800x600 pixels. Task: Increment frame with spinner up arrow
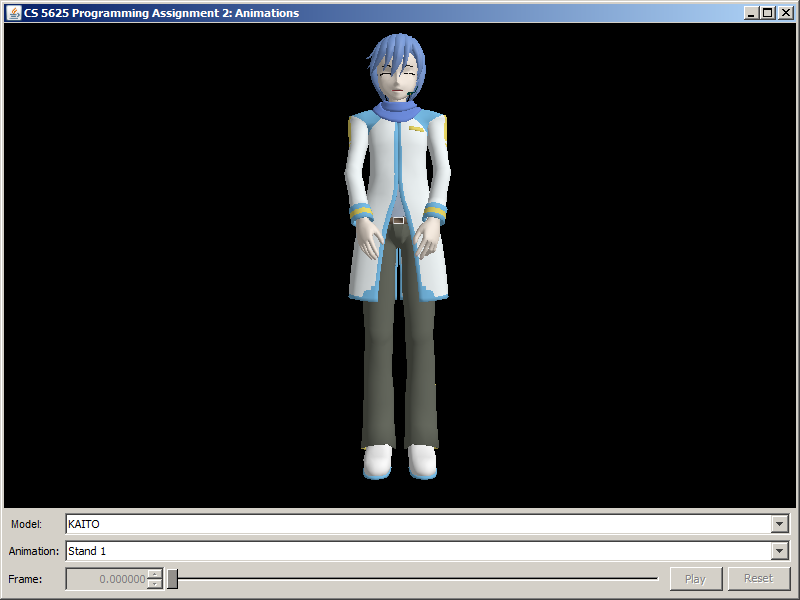[x=154, y=574]
